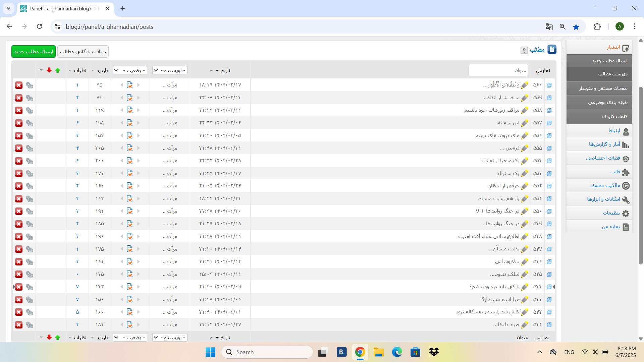Click the red down arrow in table header

pos(49,70)
